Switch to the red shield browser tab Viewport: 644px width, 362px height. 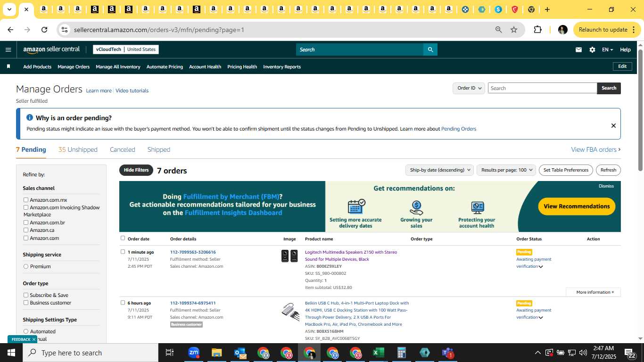[515, 9]
